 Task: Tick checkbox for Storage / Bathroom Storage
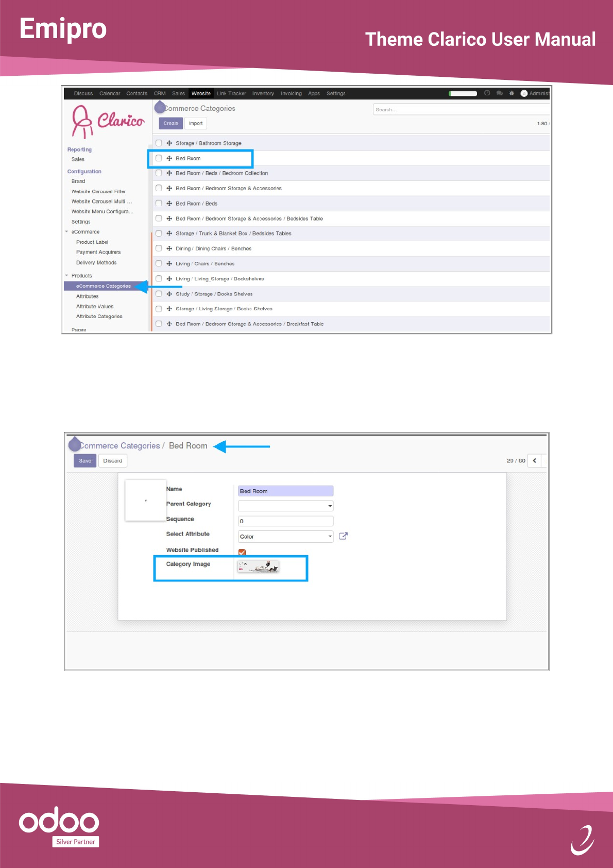point(159,143)
